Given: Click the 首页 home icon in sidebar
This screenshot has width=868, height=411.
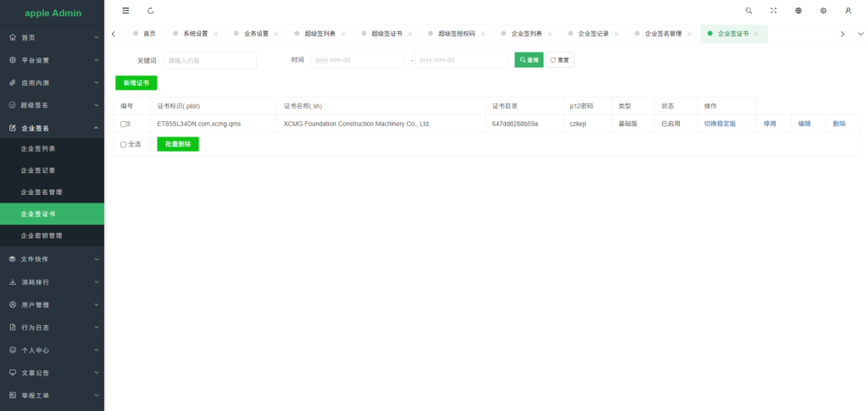Looking at the screenshot, I should click(x=13, y=37).
